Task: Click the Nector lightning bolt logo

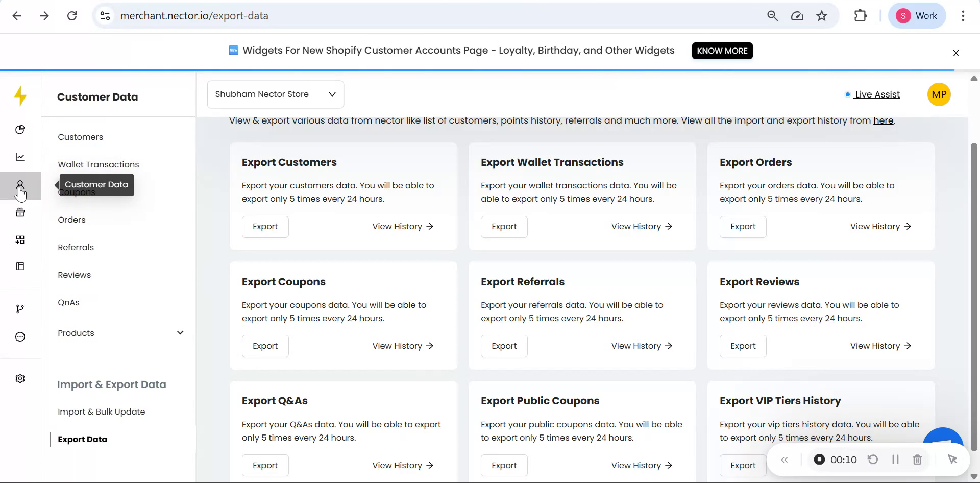Action: click(x=20, y=96)
